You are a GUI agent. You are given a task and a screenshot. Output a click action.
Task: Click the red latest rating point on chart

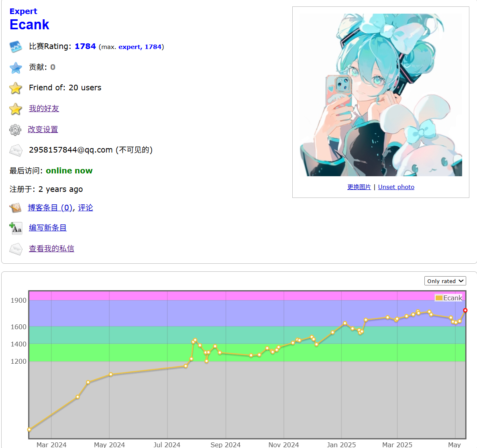(x=465, y=310)
